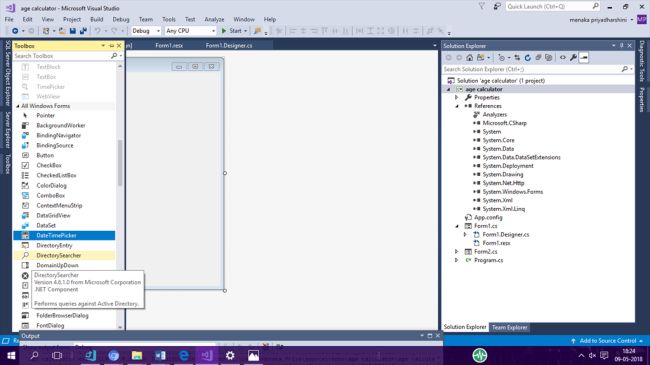Open the Build menu
This screenshot has height=365, width=650.
pyautogui.click(x=97, y=19)
